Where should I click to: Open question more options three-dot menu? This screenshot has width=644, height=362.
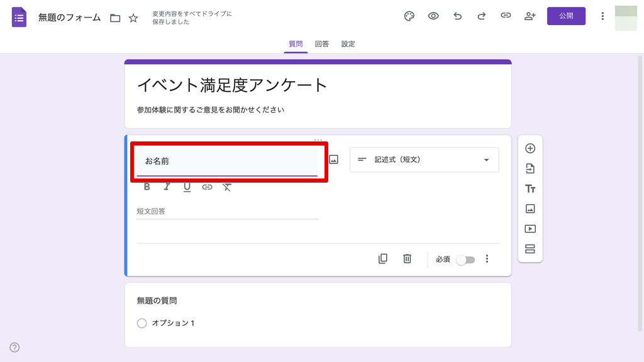pos(487,259)
